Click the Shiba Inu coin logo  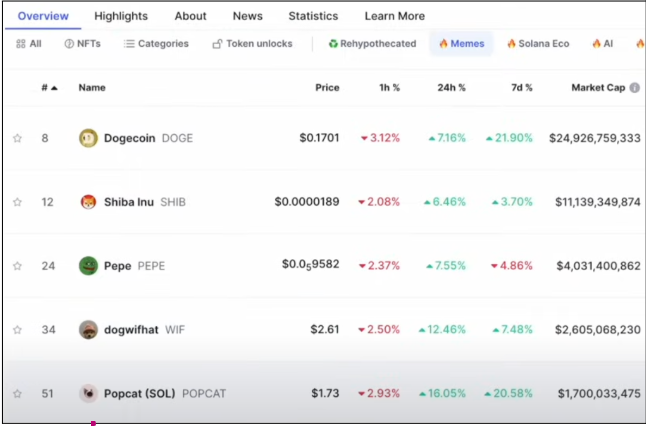(88, 202)
